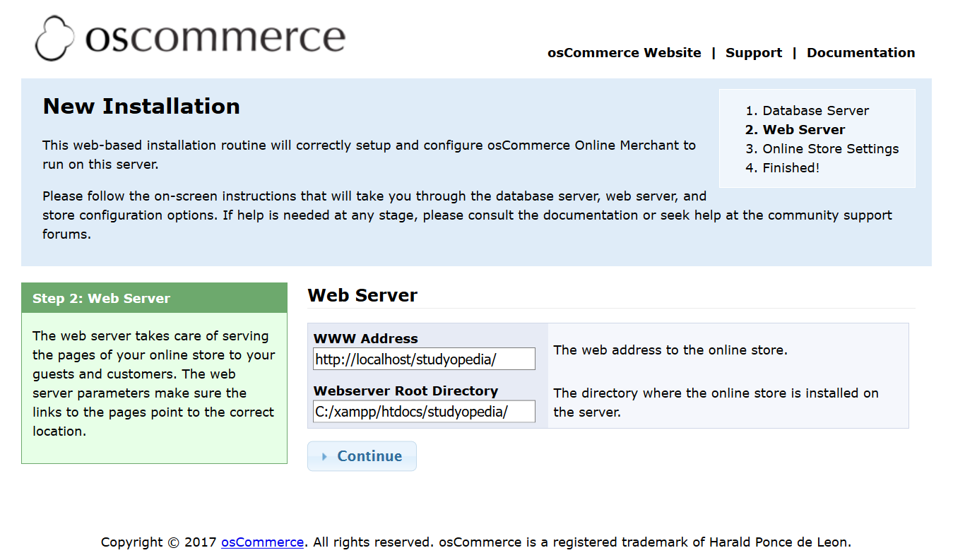This screenshot has width=953, height=560.
Task: Click the Webserver Root Directory label
Action: click(x=406, y=391)
